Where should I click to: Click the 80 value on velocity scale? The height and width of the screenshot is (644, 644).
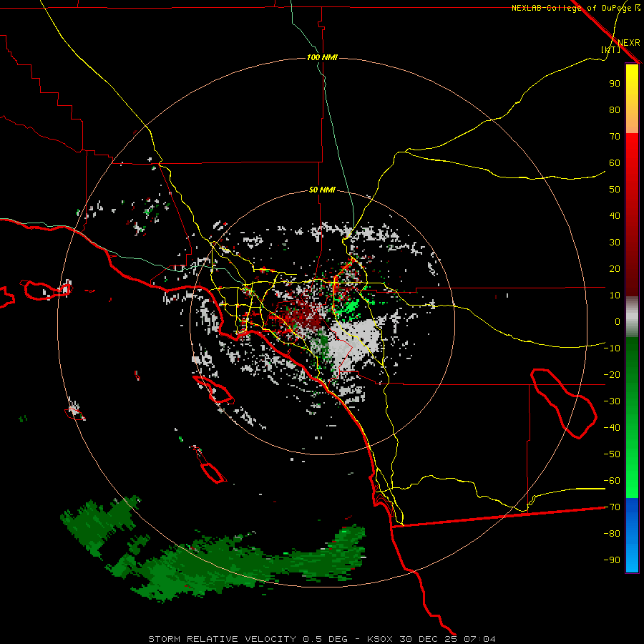(615, 110)
